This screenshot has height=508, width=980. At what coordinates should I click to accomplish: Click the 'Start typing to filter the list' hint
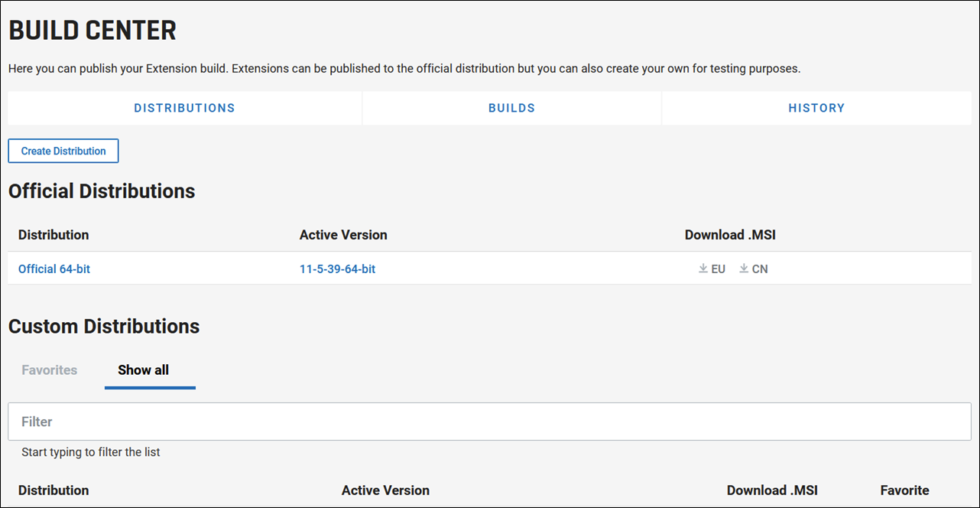pos(91,452)
